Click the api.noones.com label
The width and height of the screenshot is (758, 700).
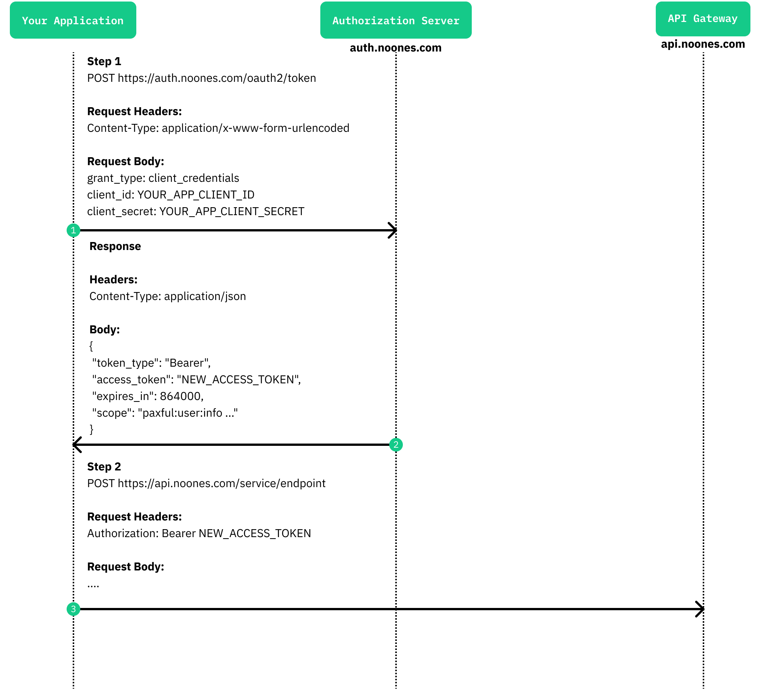[703, 44]
